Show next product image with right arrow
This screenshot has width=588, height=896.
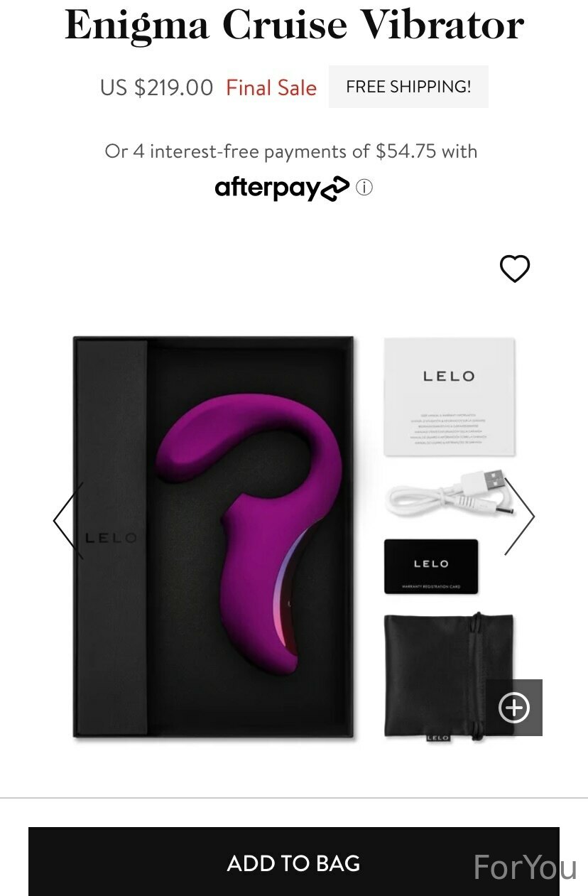click(x=519, y=517)
